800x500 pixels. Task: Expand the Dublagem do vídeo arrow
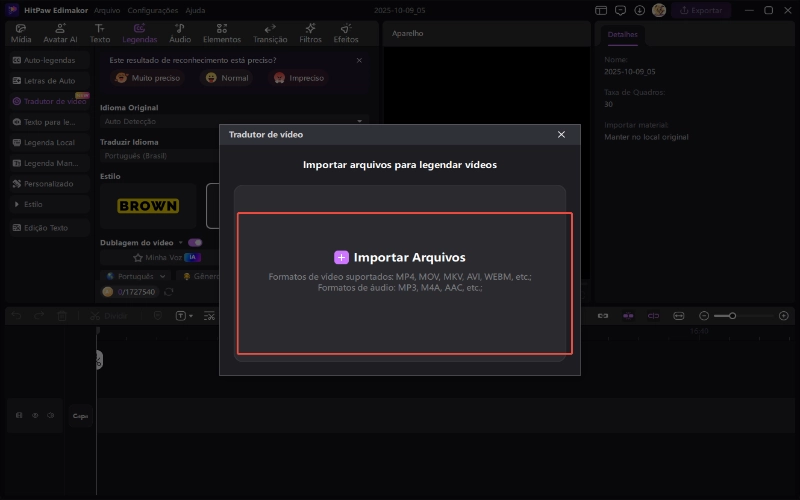[x=181, y=242]
